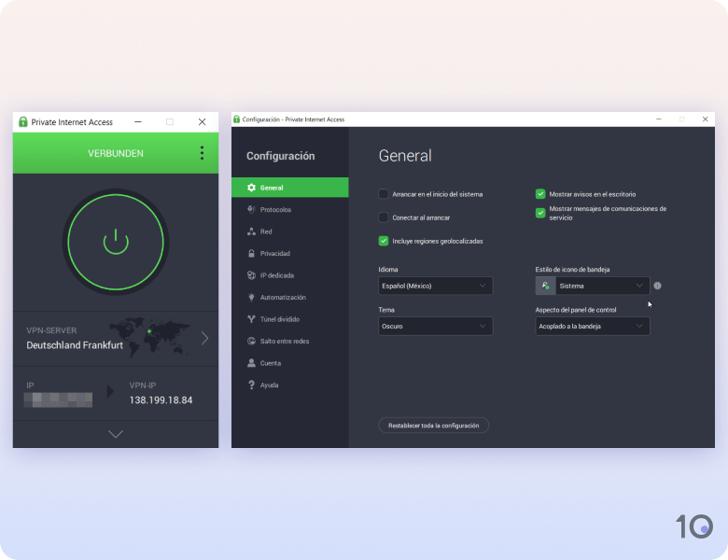This screenshot has width=728, height=560.
Task: Click the Automatización lightbulb icon
Action: pyautogui.click(x=251, y=297)
